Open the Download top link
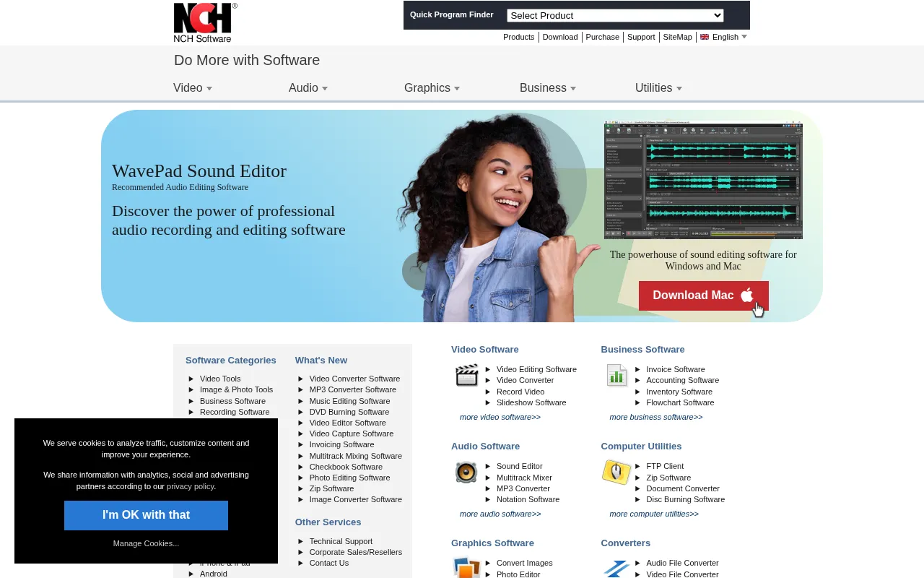This screenshot has height=578, width=924. pos(560,37)
